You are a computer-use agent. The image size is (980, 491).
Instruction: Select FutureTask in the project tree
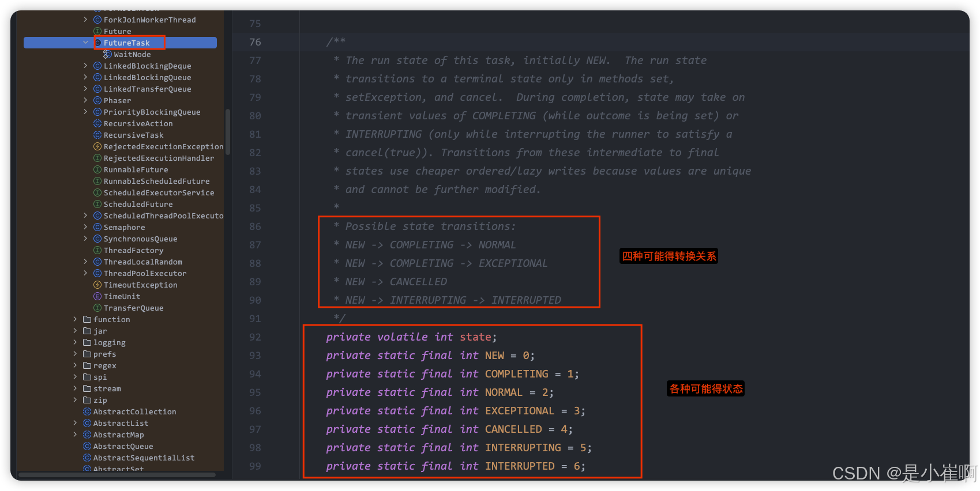[x=120, y=43]
